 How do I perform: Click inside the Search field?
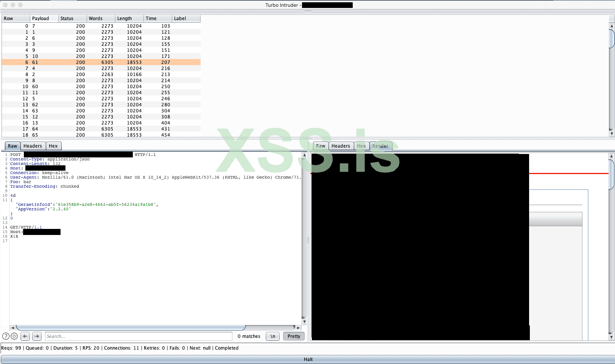point(139,336)
